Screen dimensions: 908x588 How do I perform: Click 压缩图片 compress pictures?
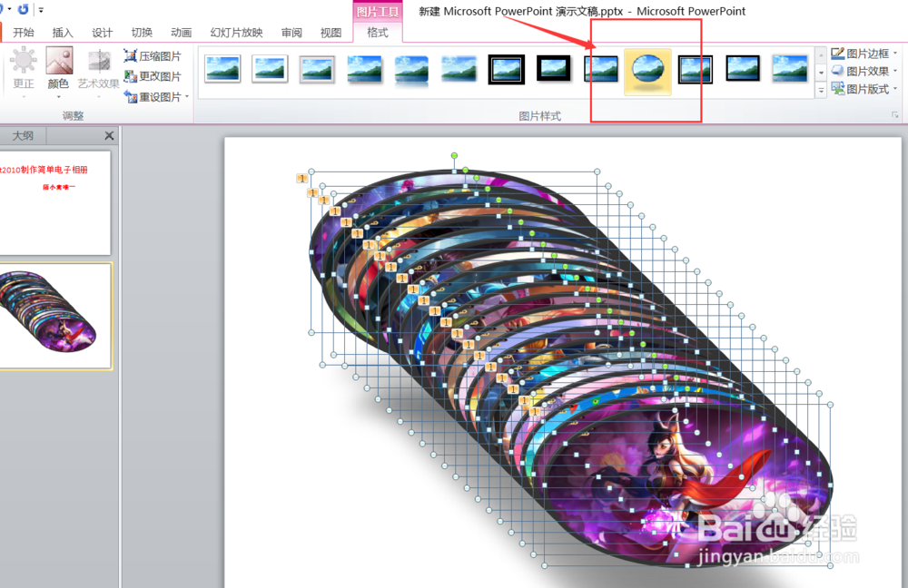point(153,56)
